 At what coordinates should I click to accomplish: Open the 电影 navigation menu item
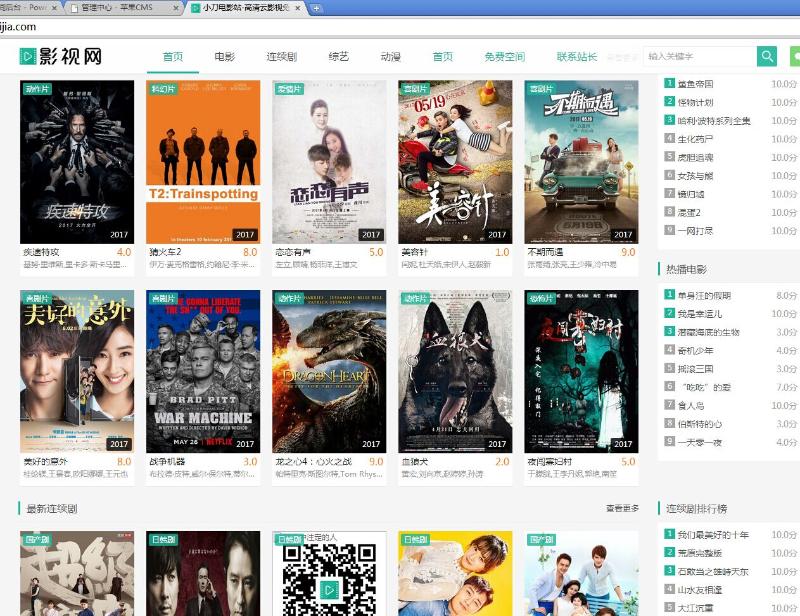pyautogui.click(x=225, y=57)
